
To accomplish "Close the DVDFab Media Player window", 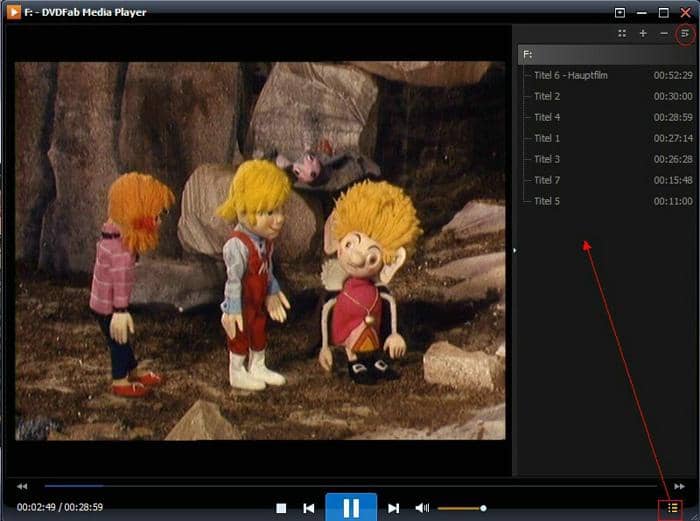I will (x=685, y=13).
